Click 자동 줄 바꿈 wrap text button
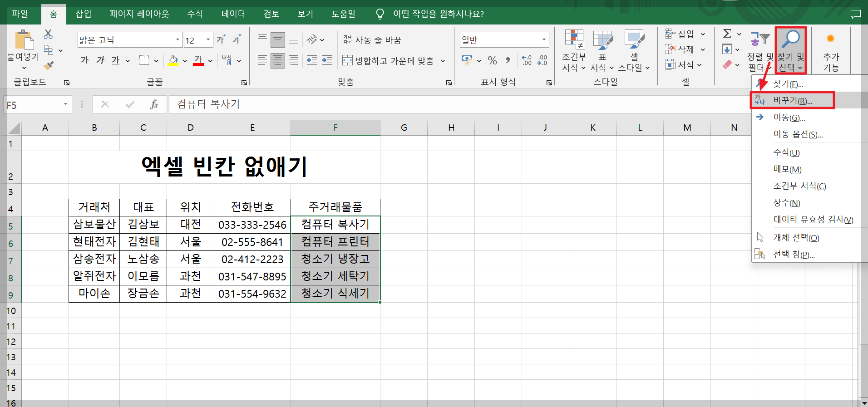 [x=372, y=40]
